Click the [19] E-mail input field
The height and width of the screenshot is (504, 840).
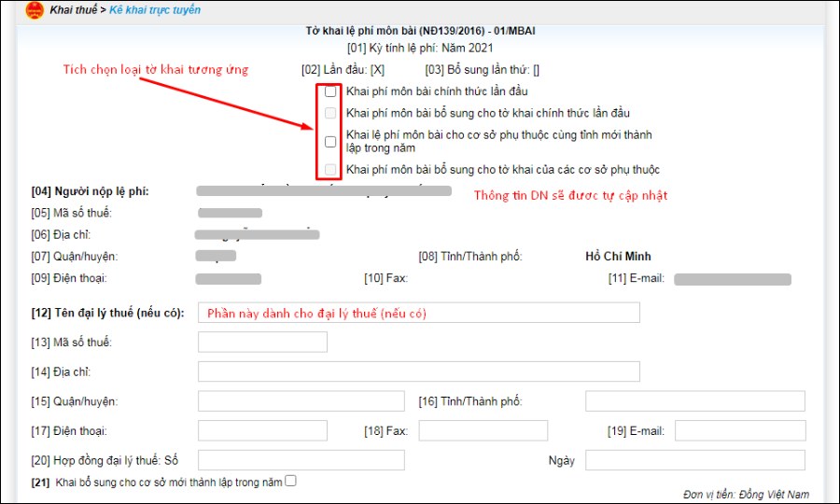point(739,430)
